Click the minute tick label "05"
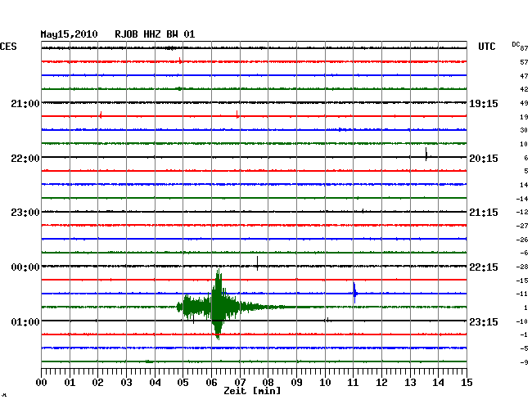 (x=183, y=383)
